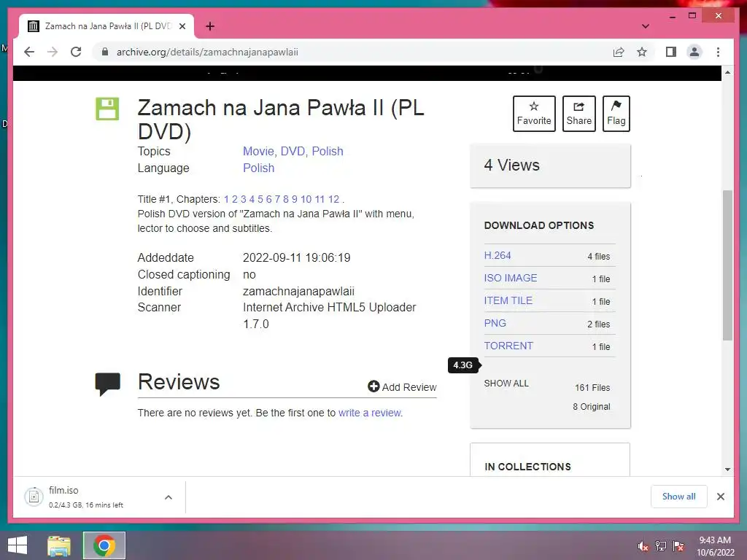
Task: Click the Chrome taskbar icon
Action: (x=104, y=545)
